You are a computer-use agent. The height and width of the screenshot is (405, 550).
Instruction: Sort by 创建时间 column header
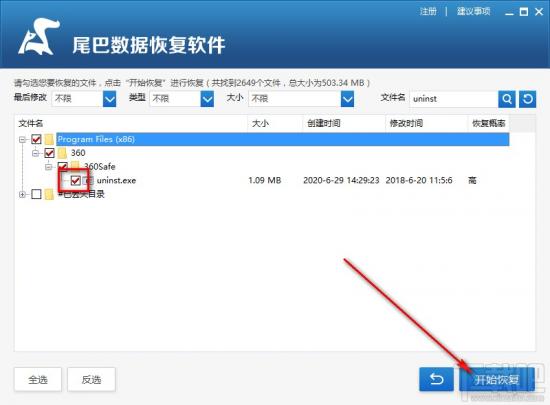[x=344, y=123]
